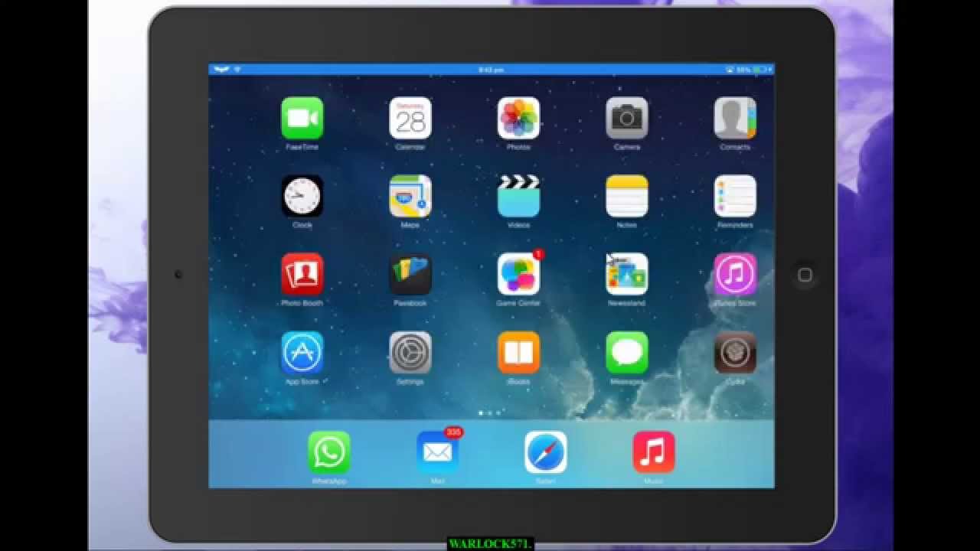Tap the home screen page indicator dots
The image size is (980, 551).
point(490,413)
